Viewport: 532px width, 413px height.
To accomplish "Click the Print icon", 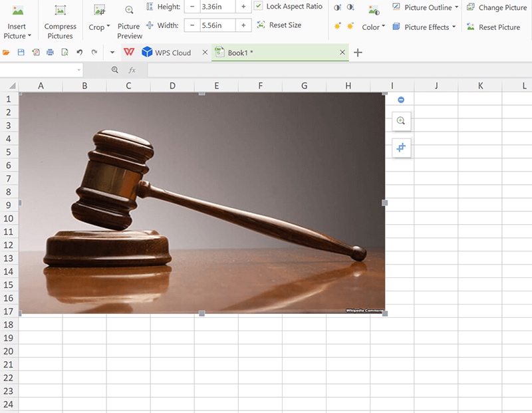I will 50,53.
